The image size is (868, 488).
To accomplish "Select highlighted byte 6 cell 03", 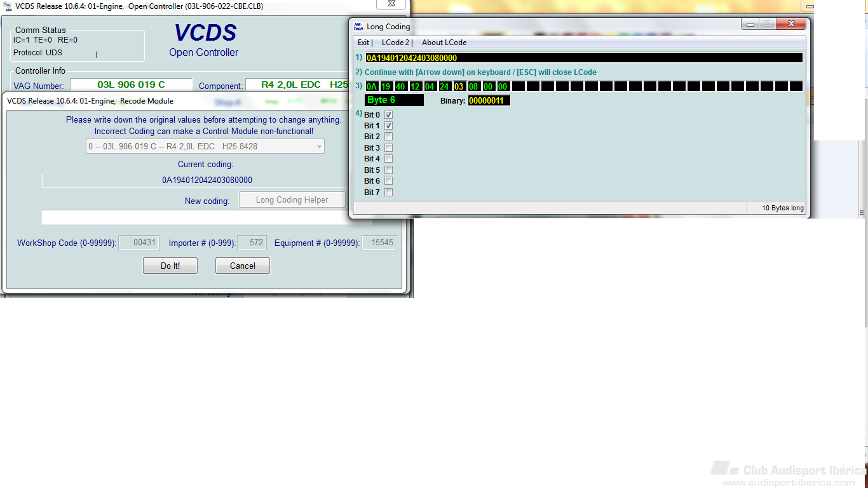I will click(x=459, y=86).
